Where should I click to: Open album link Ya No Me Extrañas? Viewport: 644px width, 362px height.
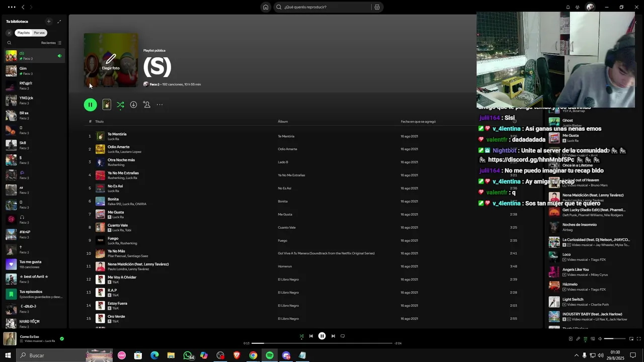(291, 175)
